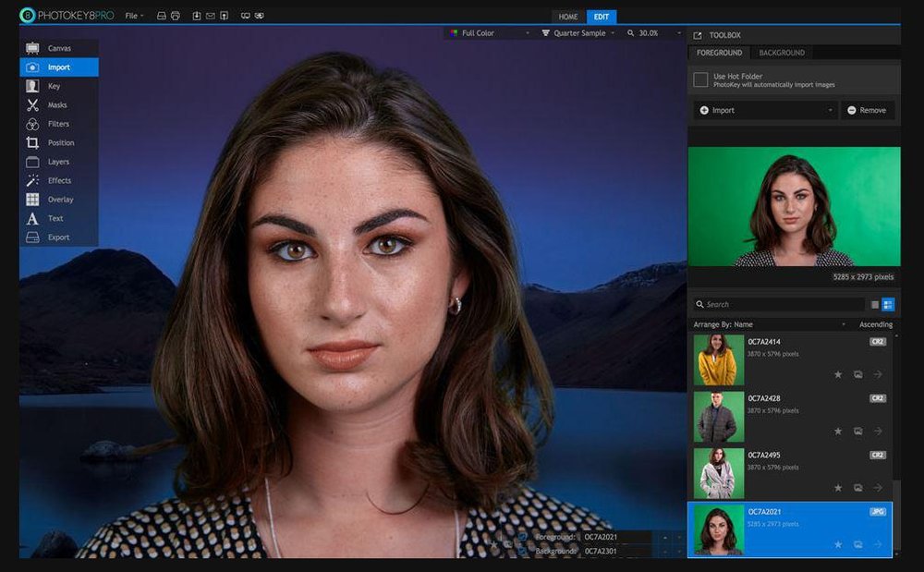The width and height of the screenshot is (924, 572).
Task: Favorite star for image 0C7A2021
Action: (838, 544)
